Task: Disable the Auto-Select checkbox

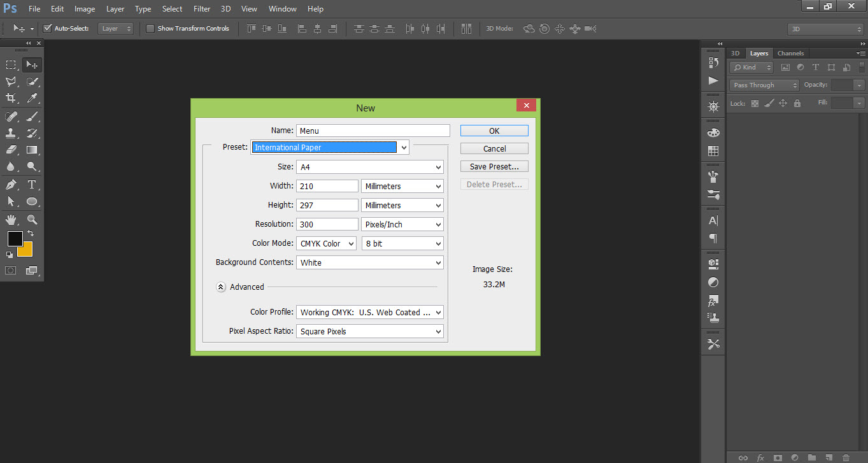Action: coord(47,28)
